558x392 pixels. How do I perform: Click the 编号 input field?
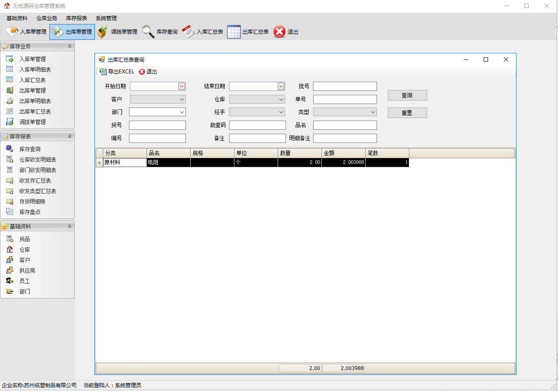157,139
